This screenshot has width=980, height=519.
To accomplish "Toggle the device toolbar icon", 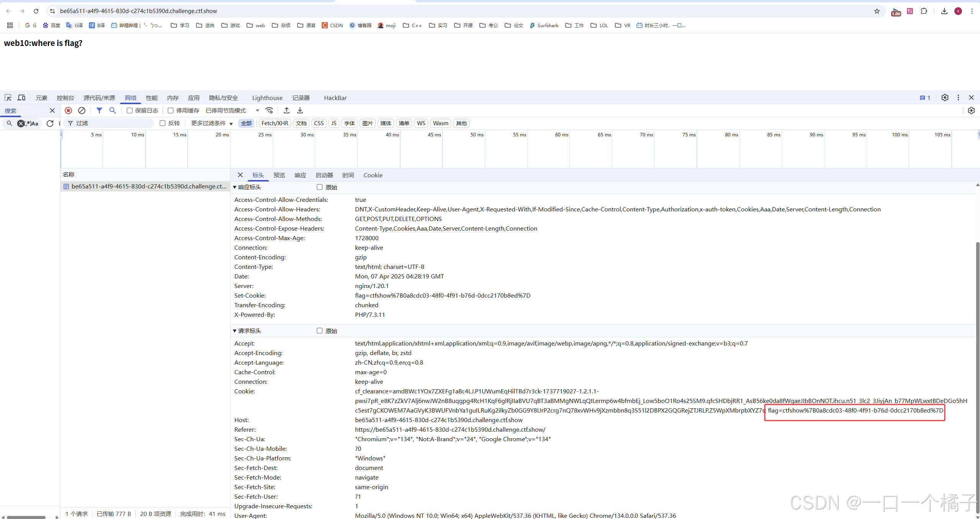I will click(21, 98).
